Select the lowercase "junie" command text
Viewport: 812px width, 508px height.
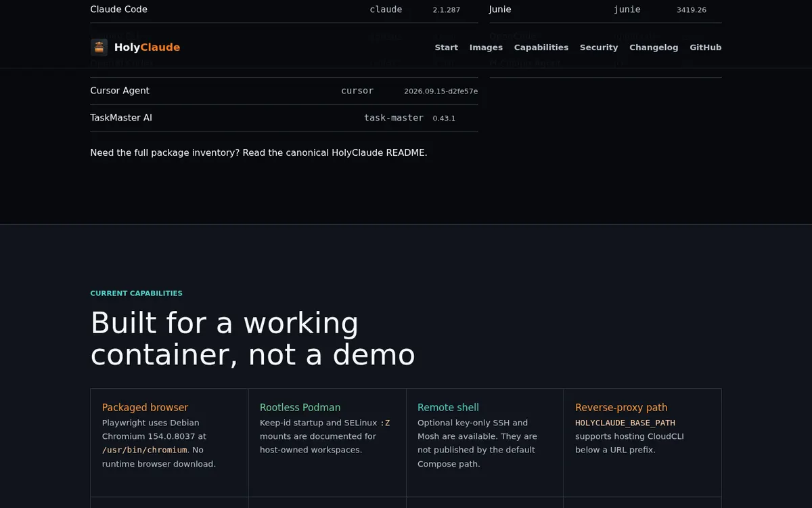click(627, 9)
